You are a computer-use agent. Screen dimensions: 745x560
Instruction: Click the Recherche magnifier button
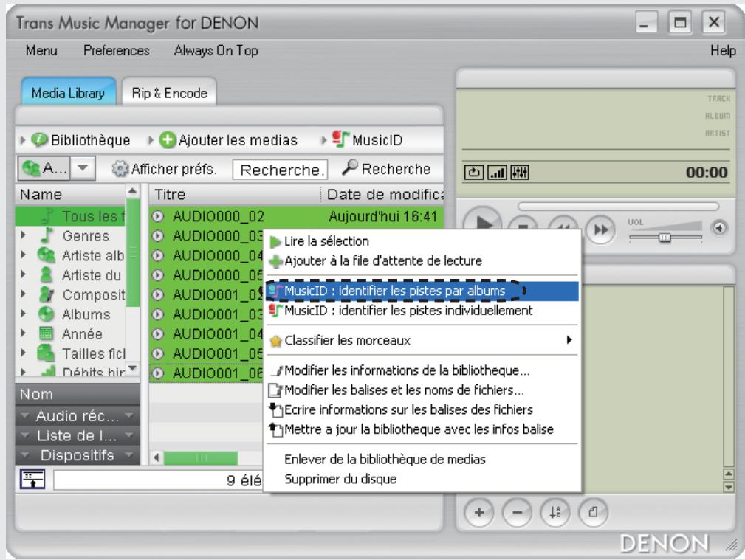[x=386, y=168]
